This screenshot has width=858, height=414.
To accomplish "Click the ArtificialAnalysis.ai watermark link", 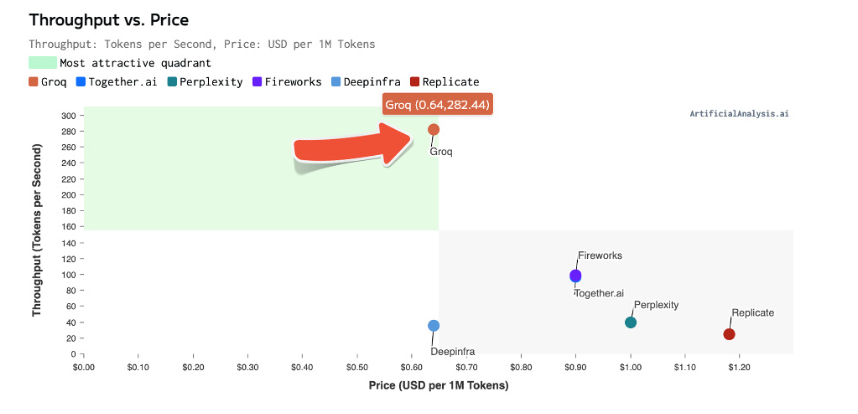I will pyautogui.click(x=739, y=114).
